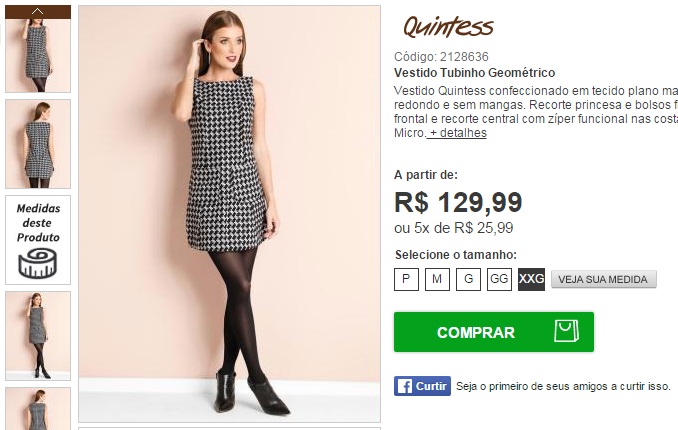The image size is (678, 430).
Task: Click the main product photo
Action: click(229, 214)
